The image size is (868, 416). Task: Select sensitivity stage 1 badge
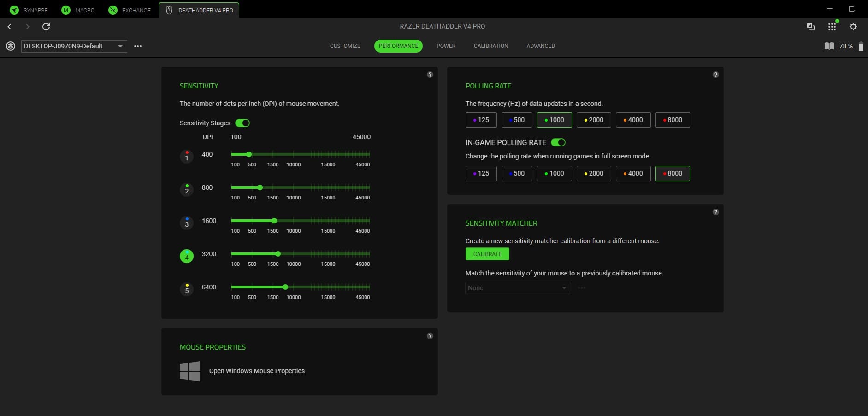(187, 157)
